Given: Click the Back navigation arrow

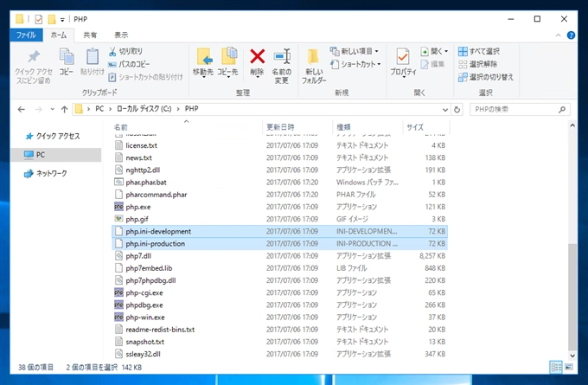Looking at the screenshot, I should click(22, 109).
